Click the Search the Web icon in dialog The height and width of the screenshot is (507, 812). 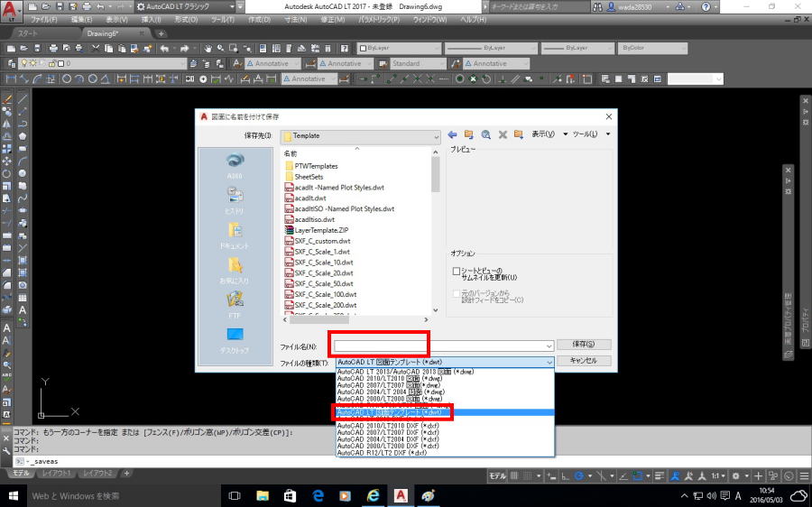click(485, 134)
